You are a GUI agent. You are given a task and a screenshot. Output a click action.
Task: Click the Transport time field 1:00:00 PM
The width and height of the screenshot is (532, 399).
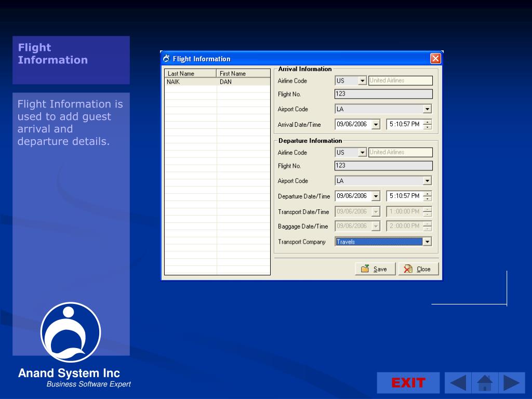(x=404, y=212)
